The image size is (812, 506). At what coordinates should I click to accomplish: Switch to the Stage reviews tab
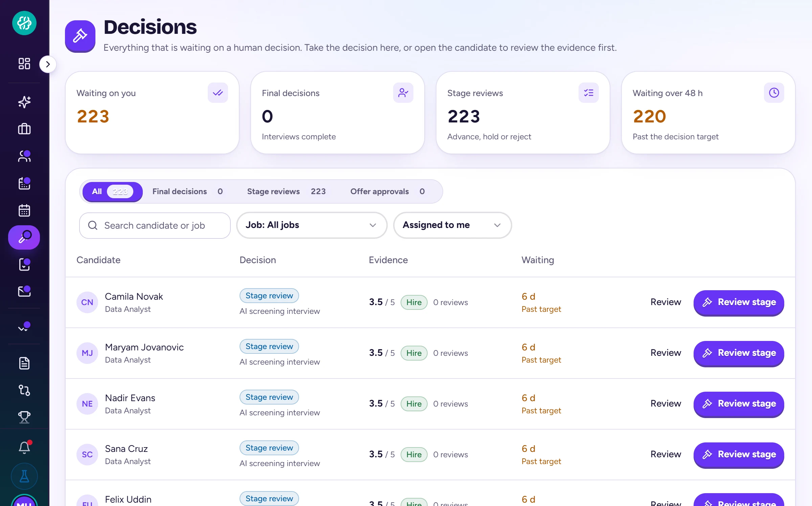286,191
